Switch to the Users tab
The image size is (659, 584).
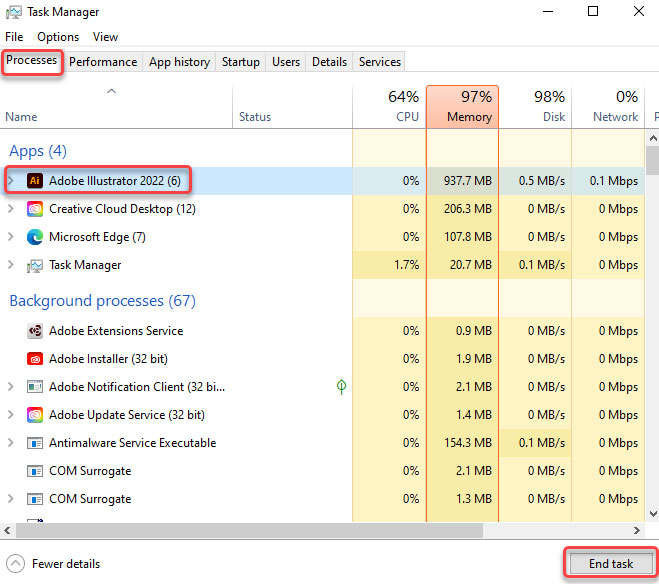pyautogui.click(x=286, y=62)
